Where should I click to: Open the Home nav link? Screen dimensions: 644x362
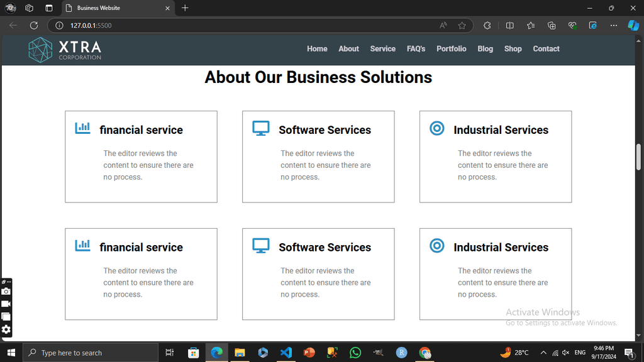(317, 49)
